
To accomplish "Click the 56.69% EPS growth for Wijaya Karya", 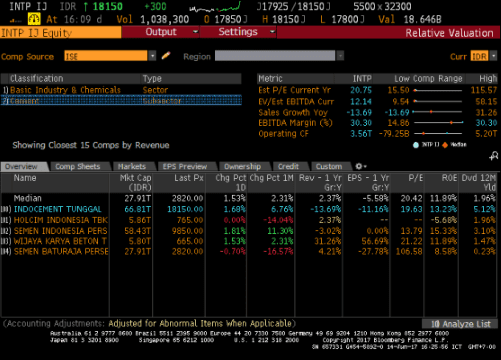I will [375, 241].
